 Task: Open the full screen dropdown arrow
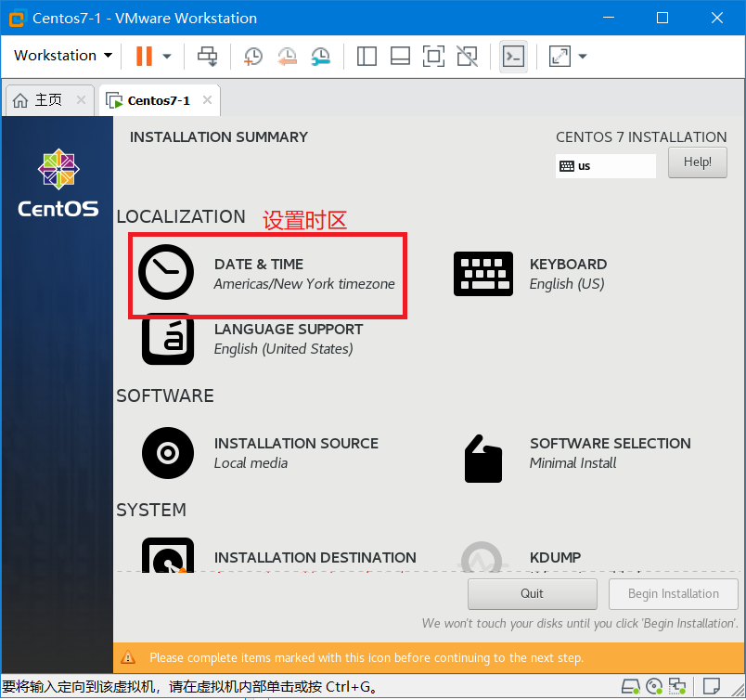583,56
